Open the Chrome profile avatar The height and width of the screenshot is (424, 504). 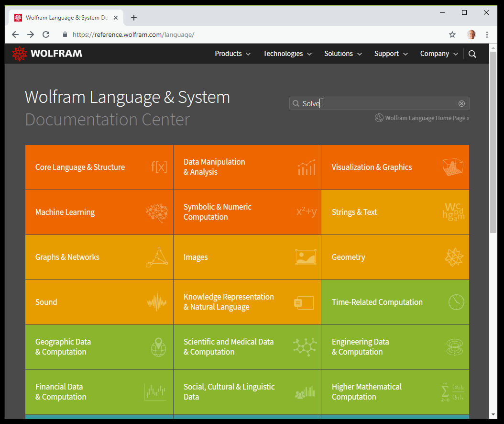pyautogui.click(x=471, y=34)
